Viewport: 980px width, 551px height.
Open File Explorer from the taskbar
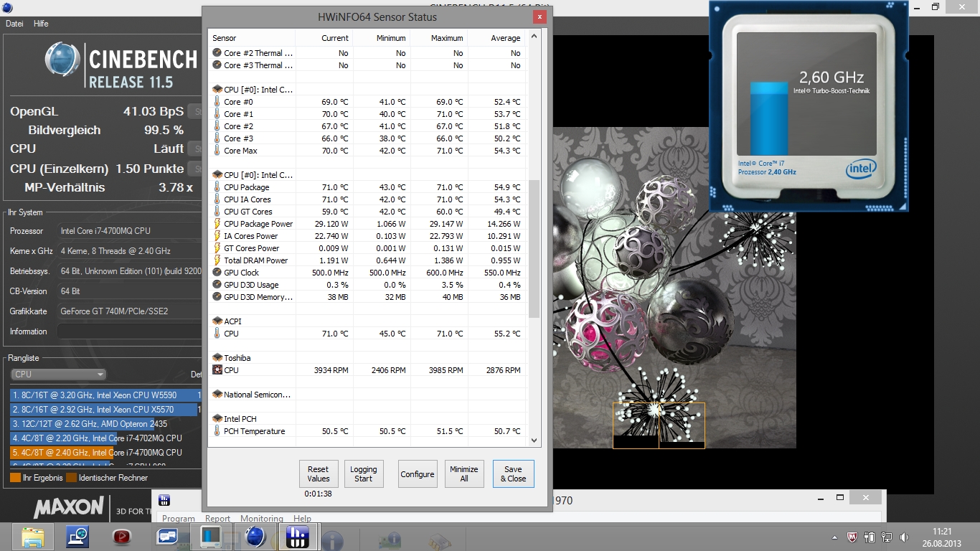click(x=32, y=537)
